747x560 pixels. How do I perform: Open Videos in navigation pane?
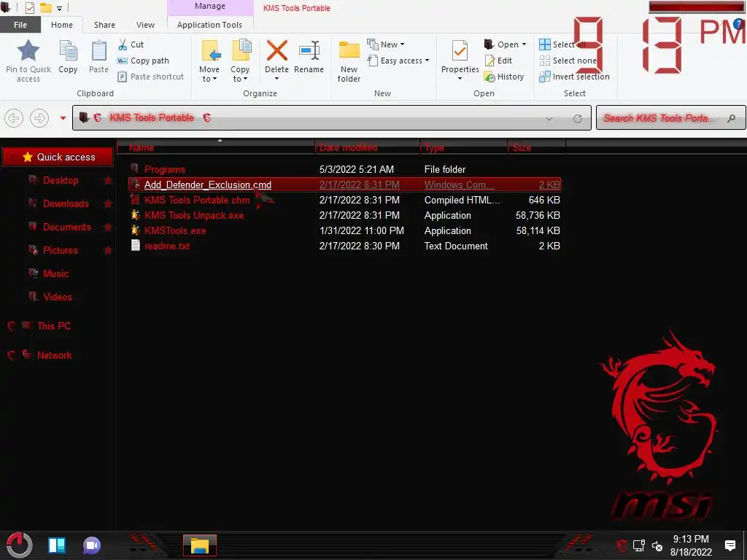point(57,297)
